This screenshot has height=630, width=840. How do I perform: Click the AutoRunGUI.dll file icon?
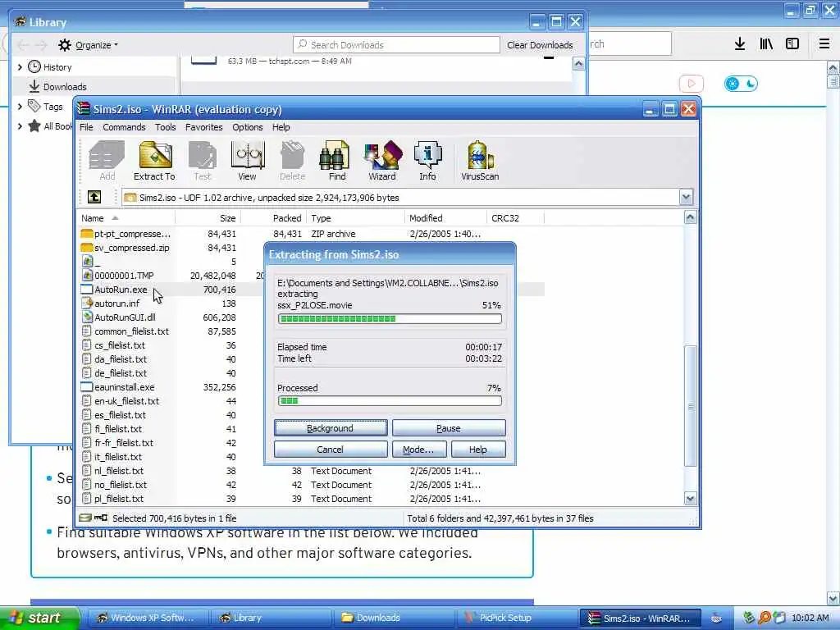[x=87, y=317]
